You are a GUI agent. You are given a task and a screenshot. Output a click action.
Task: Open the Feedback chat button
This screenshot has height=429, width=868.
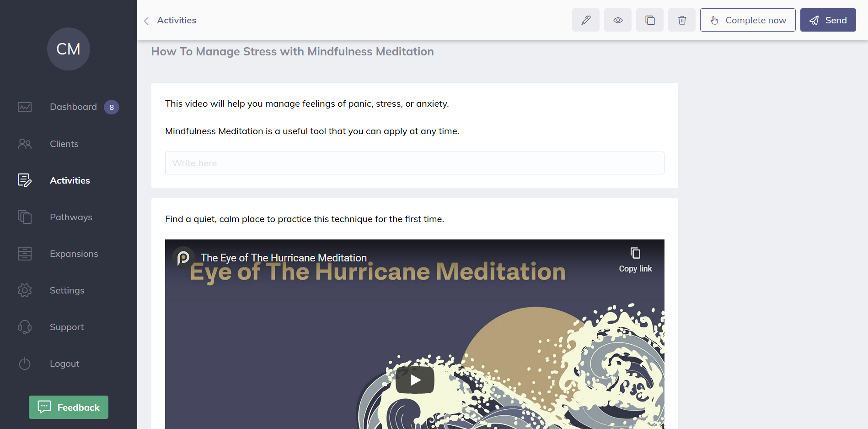[69, 407]
